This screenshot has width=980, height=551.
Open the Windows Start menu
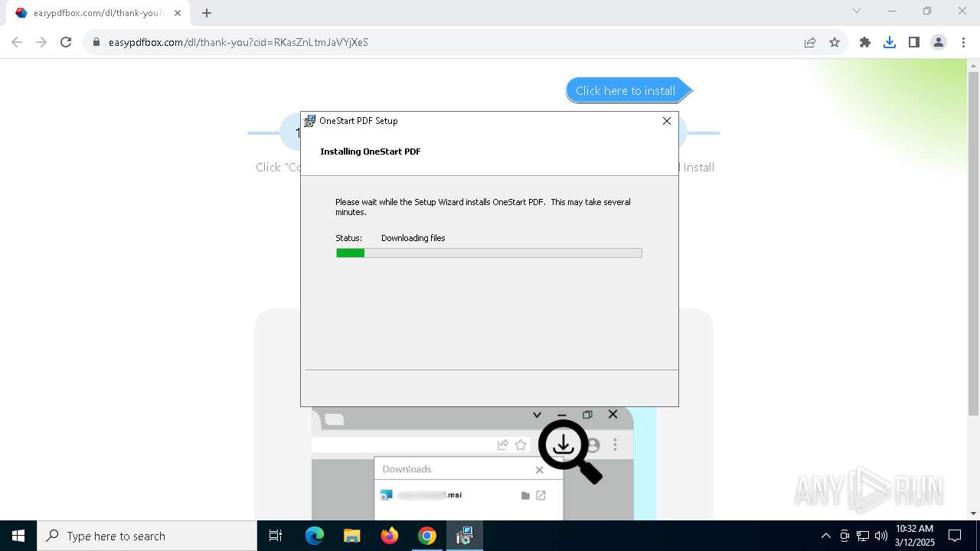18,536
